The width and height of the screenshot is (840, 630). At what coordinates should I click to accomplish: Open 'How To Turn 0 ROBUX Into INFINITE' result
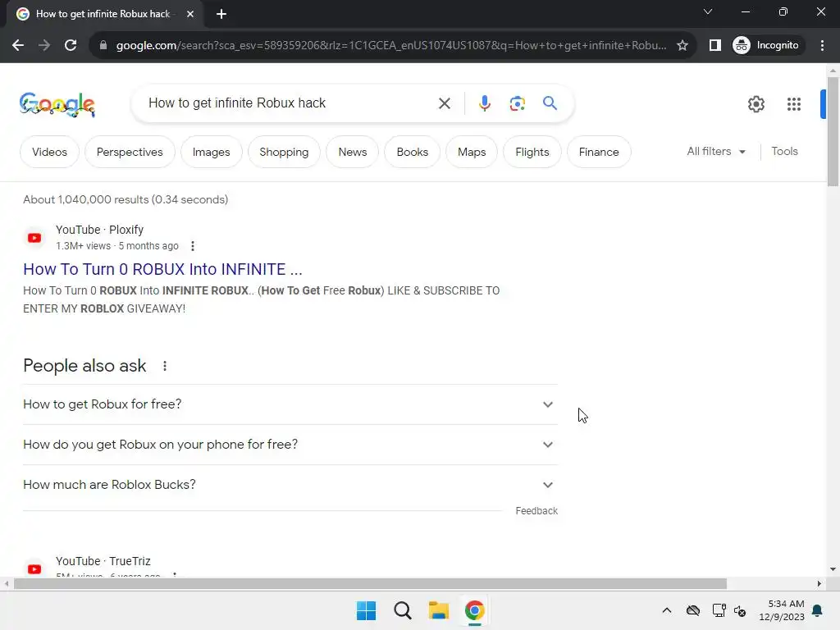point(163,269)
